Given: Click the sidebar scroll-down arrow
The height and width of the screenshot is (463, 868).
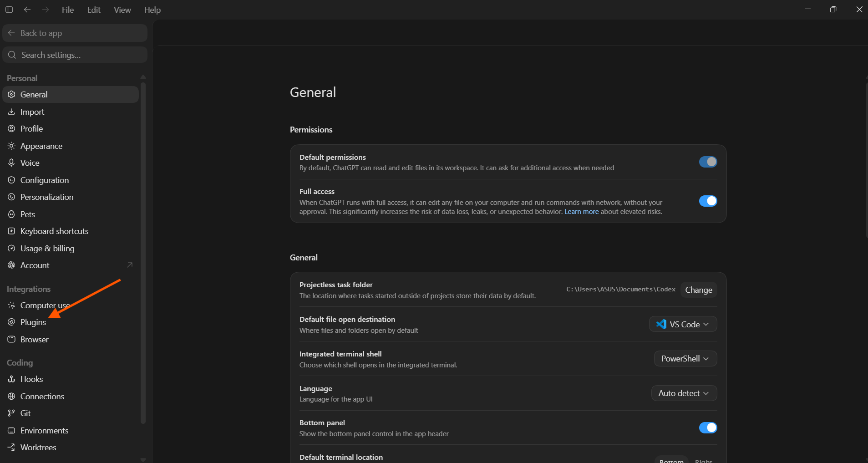Looking at the screenshot, I should tap(143, 460).
